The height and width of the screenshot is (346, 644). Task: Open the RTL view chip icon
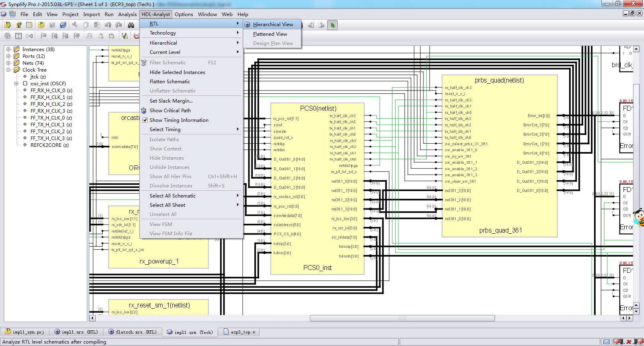(8, 36)
